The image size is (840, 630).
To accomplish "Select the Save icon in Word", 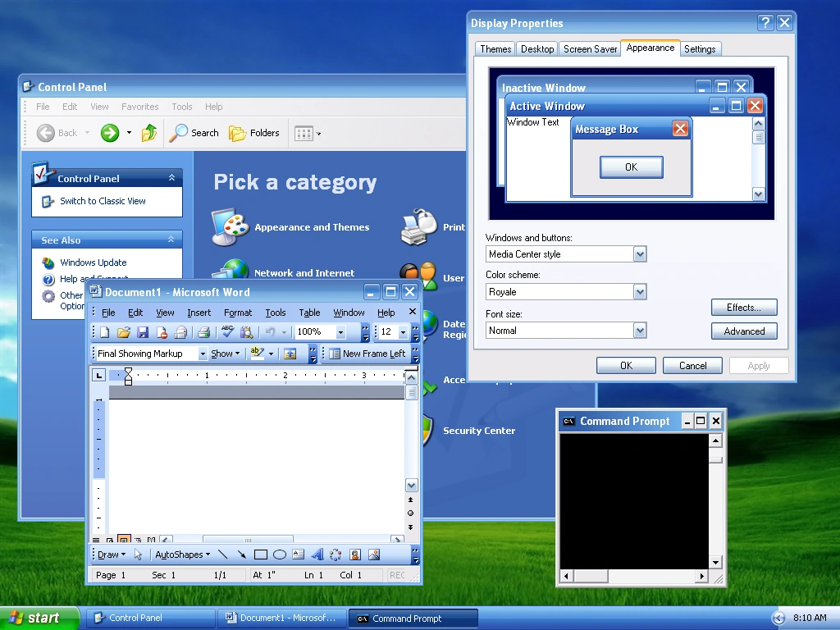I will [x=143, y=331].
